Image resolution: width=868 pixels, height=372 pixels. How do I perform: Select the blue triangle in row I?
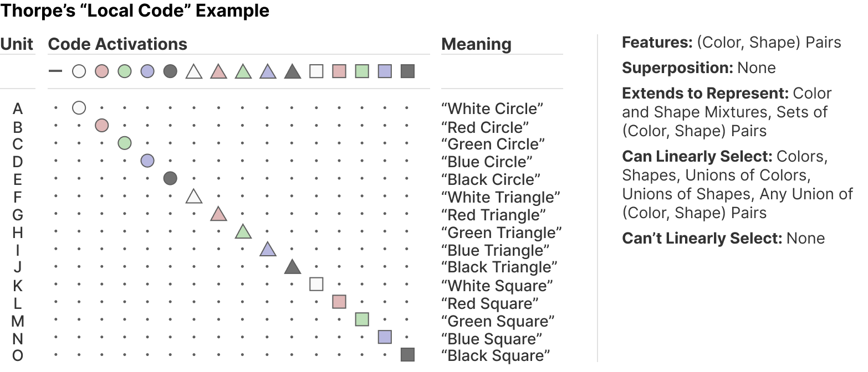[x=268, y=249]
